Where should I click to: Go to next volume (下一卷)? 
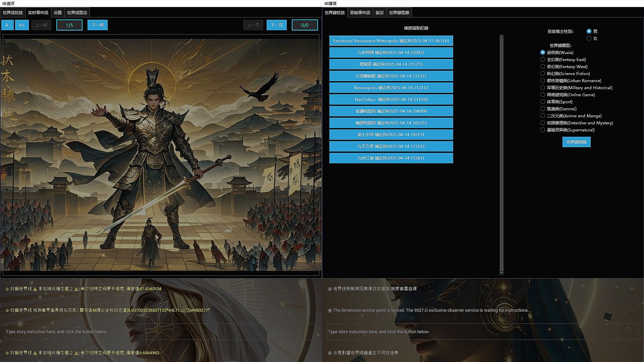(98, 25)
